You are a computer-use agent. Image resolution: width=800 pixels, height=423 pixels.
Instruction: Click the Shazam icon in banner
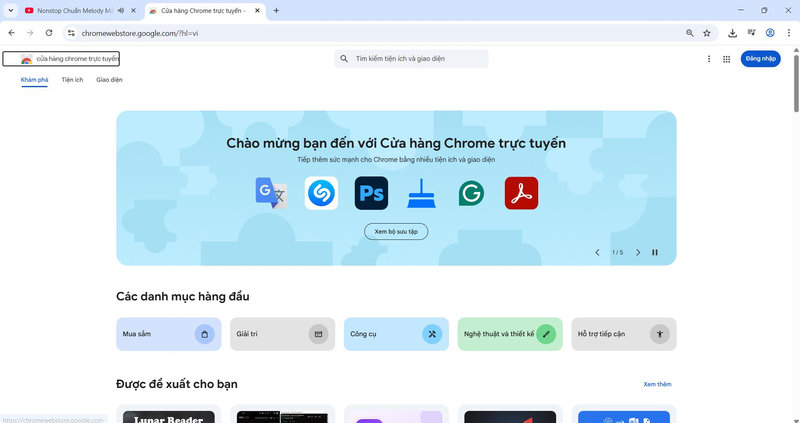click(321, 193)
